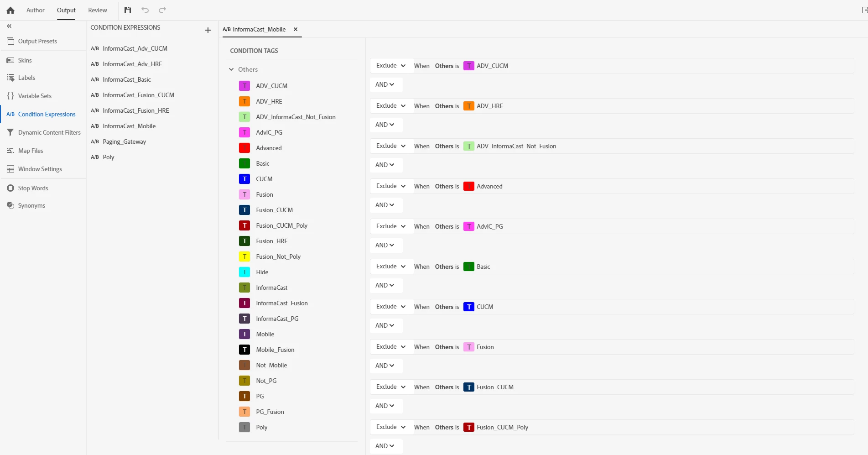Open Variable Sets section
The height and width of the screenshot is (455, 868).
tap(35, 96)
